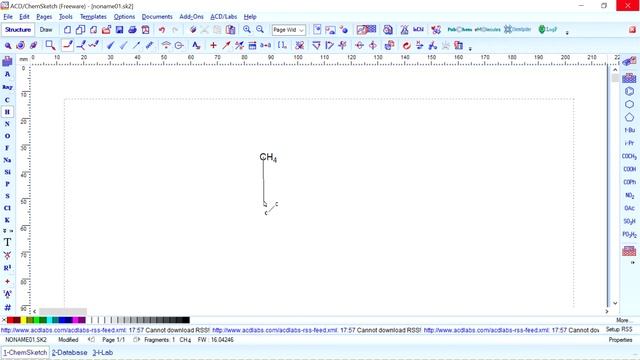
Task: Open the Tools menu
Action: click(66, 17)
